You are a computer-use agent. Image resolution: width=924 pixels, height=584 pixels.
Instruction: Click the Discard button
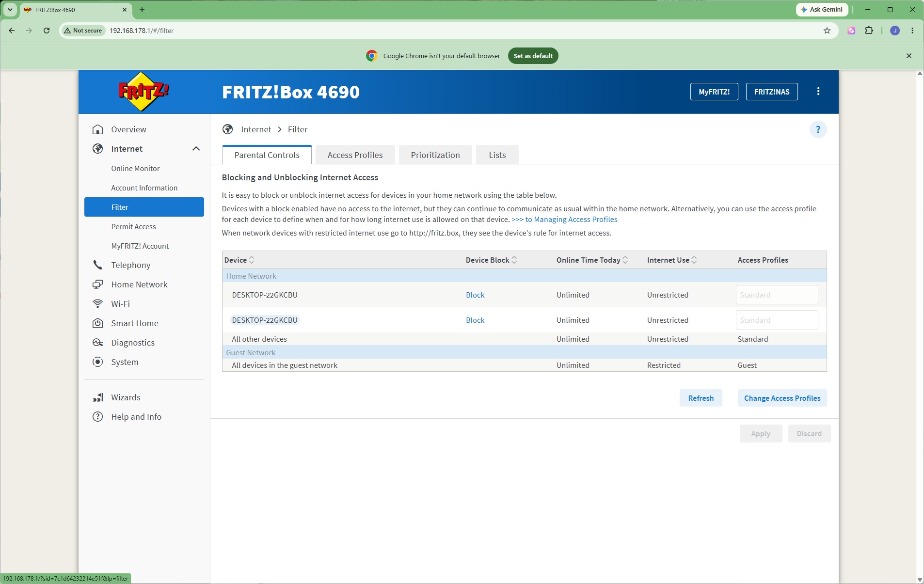[x=810, y=434]
